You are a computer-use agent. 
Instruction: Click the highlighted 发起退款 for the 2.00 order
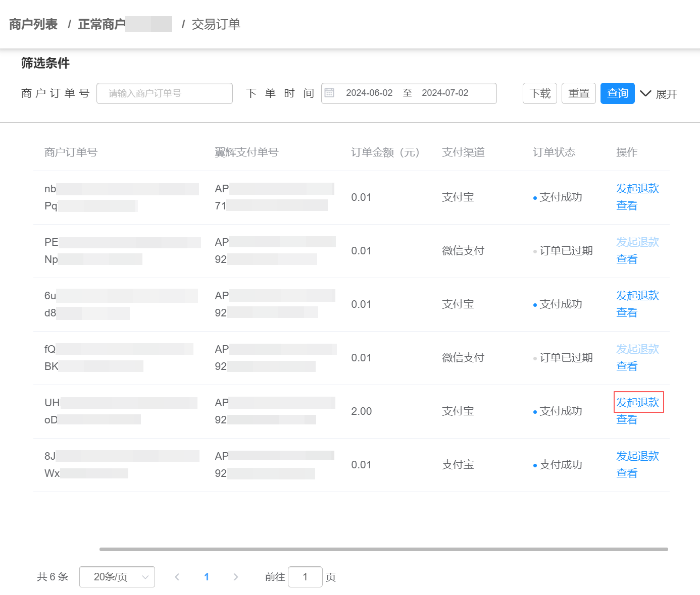point(637,402)
